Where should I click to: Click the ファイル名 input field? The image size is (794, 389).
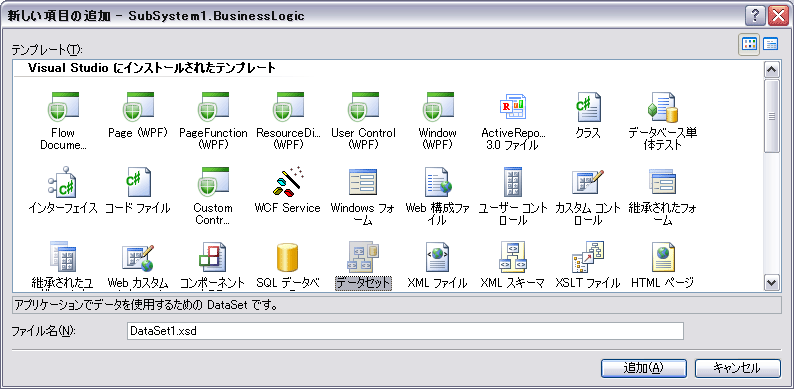(x=405, y=331)
